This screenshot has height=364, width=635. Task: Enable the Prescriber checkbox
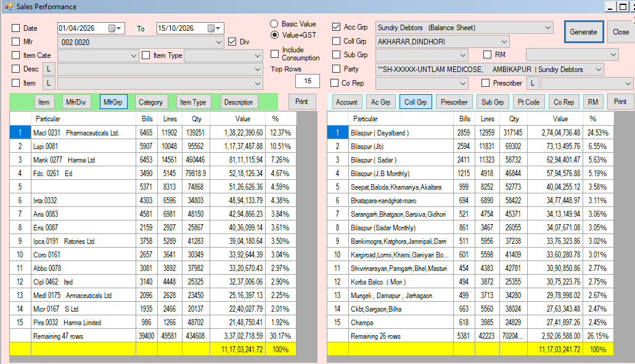coord(486,83)
